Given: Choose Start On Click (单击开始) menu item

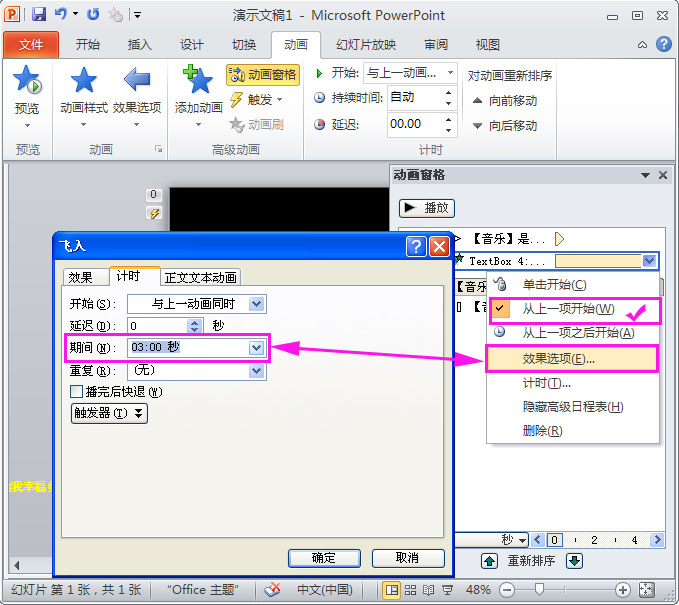Looking at the screenshot, I should pyautogui.click(x=573, y=285).
